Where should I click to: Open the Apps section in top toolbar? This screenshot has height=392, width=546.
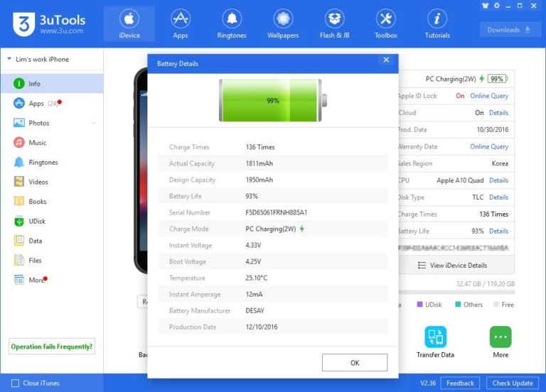pos(181,23)
